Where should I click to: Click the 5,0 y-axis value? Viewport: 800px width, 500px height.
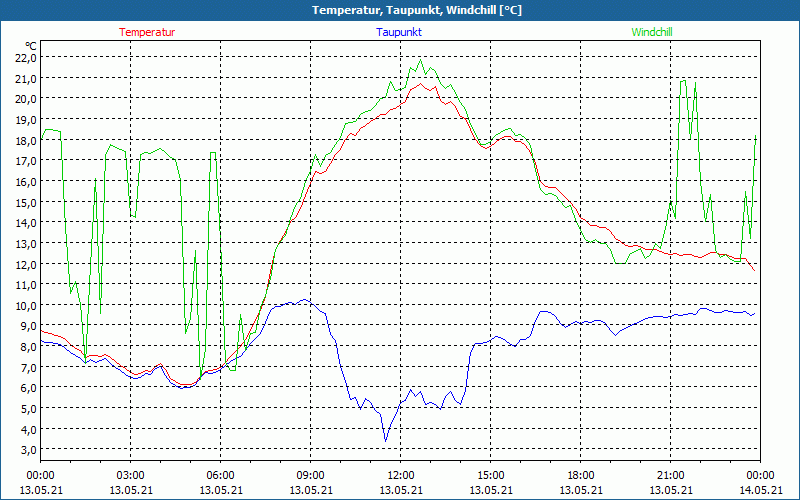28,408
